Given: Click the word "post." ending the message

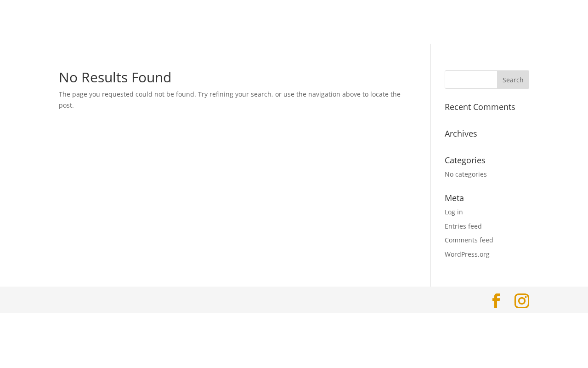Looking at the screenshot, I should 66,105.
